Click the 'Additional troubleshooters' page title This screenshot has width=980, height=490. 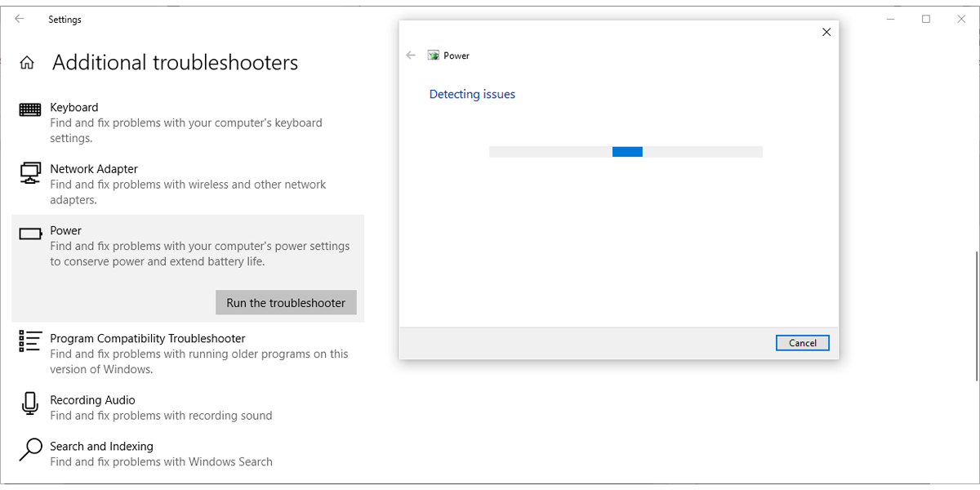tap(176, 63)
